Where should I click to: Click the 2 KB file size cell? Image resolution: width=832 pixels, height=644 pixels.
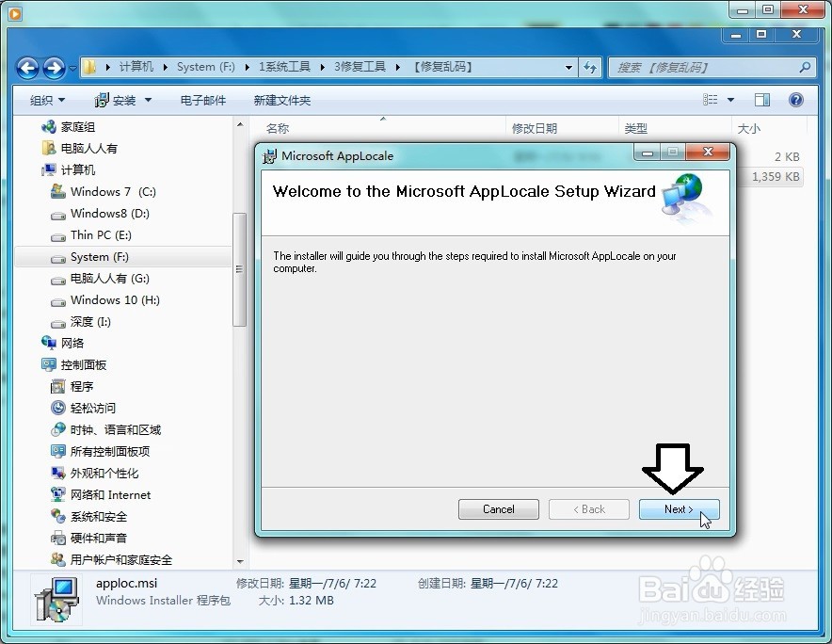click(787, 156)
